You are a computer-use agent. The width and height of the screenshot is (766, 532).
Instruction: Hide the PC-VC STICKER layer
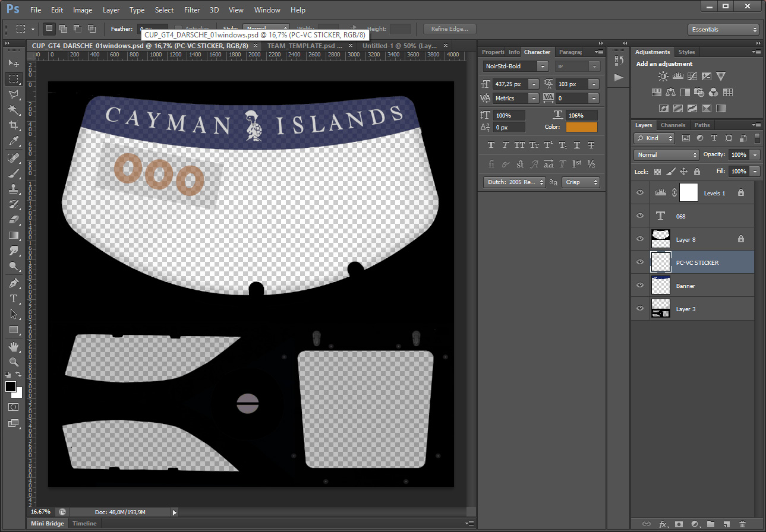tap(640, 262)
